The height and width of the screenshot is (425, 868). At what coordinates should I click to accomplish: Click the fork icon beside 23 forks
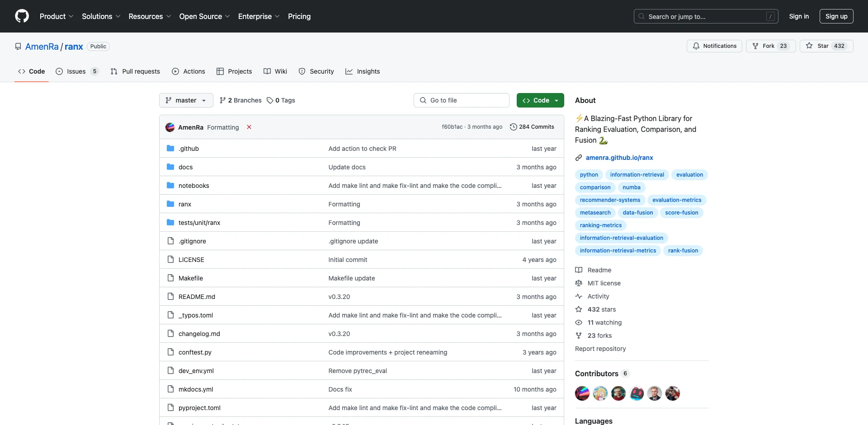click(x=579, y=336)
